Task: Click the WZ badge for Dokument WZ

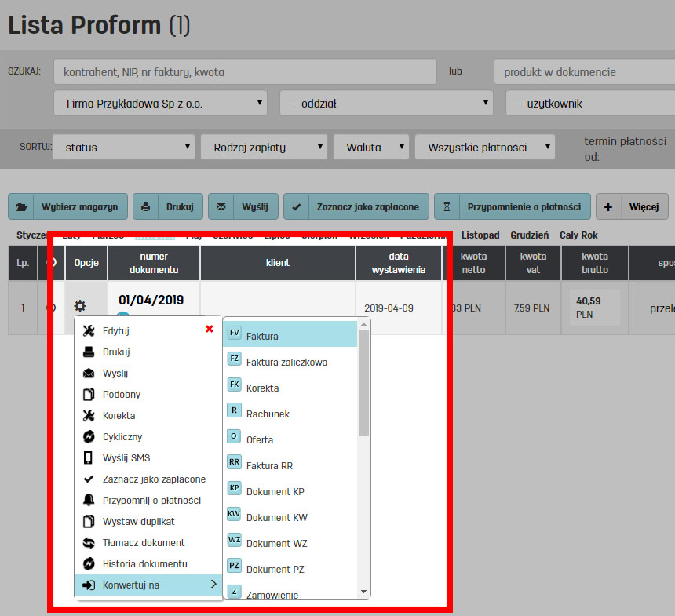Action: [234, 540]
